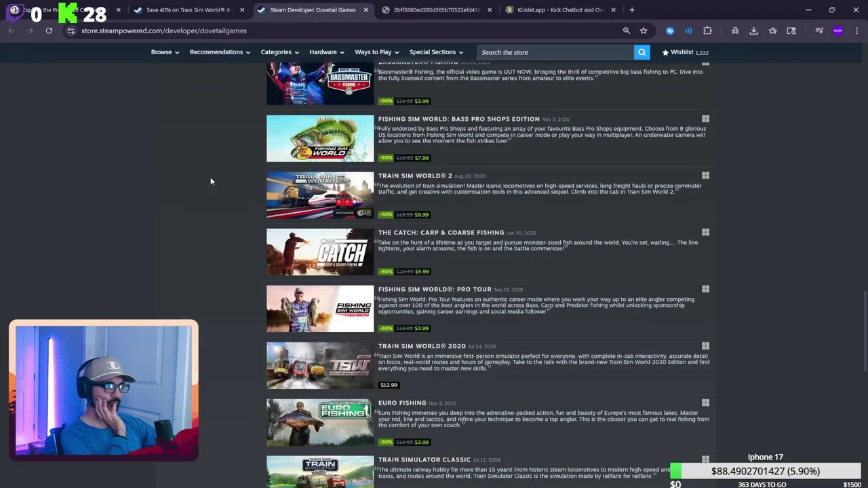Open the Wishlist 1,222 link

685,52
